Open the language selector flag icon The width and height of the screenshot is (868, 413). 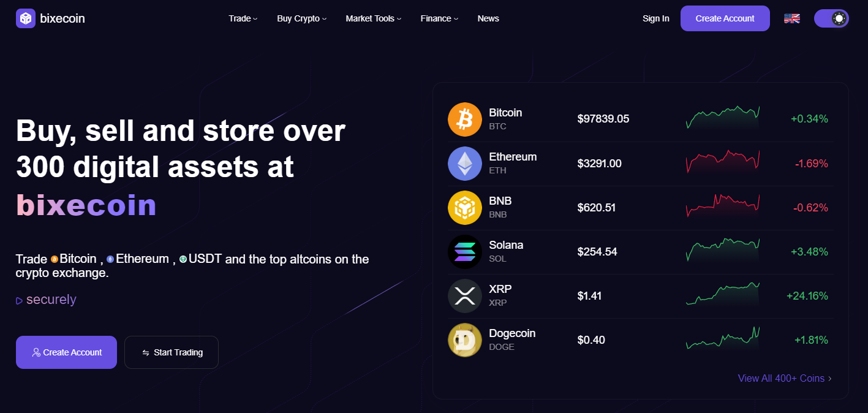pyautogui.click(x=791, y=18)
